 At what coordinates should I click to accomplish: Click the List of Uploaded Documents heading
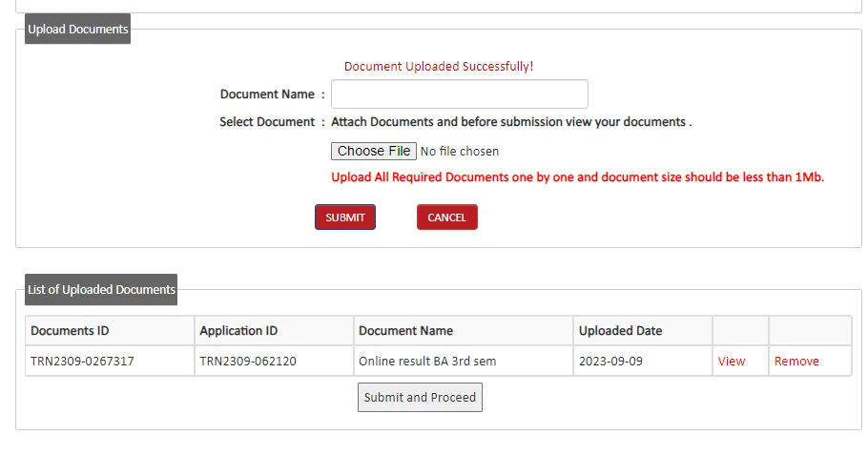101,289
